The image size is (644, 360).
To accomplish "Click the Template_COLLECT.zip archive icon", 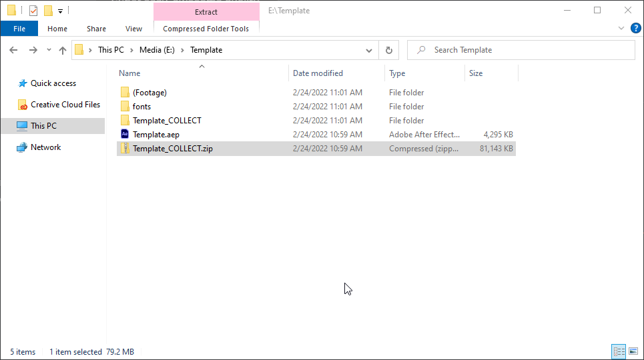I will 125,149.
